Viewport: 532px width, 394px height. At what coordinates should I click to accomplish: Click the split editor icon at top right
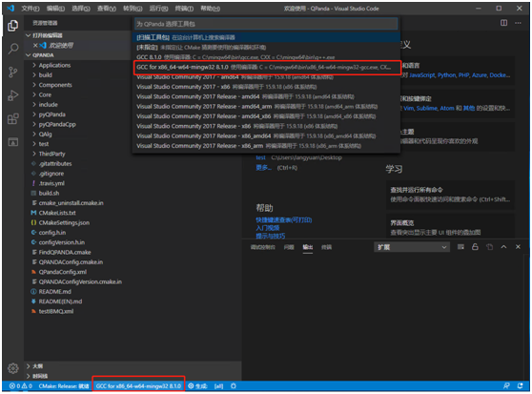(x=503, y=23)
